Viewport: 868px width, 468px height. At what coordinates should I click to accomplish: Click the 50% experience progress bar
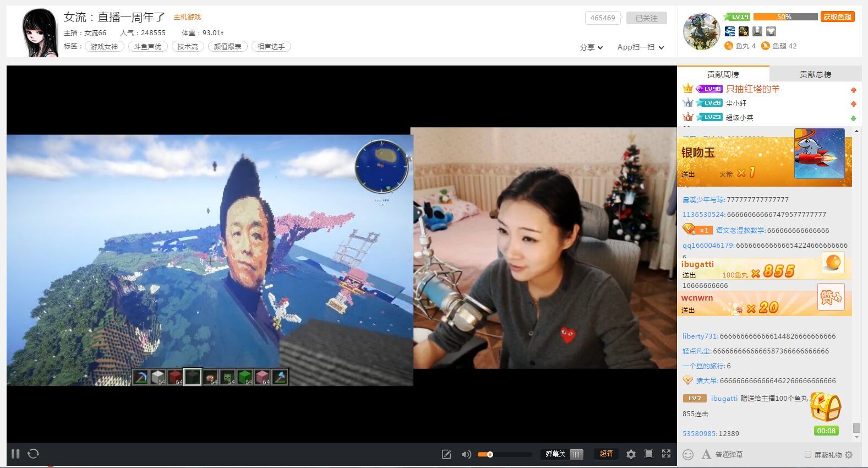[785, 17]
